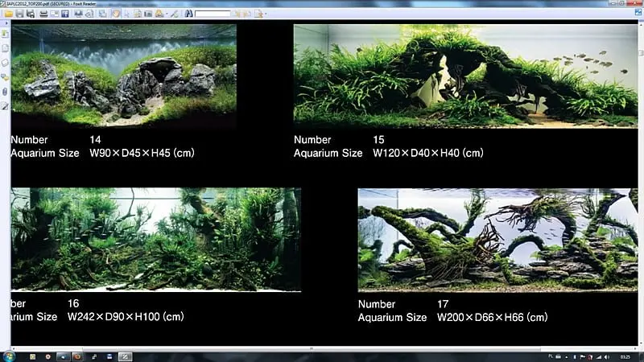Click the aquarium image Number 14
644x362 pixels.
(x=124, y=75)
